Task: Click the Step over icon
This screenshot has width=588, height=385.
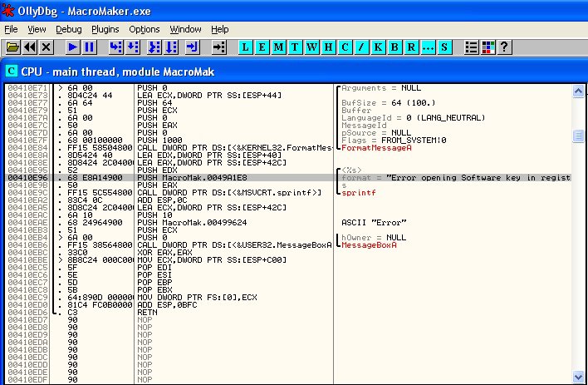Action: point(133,47)
